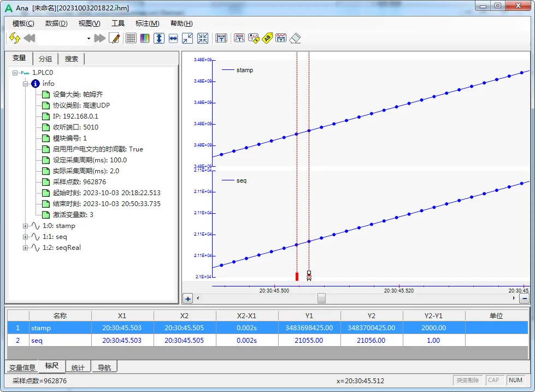
Task: Switch to the 搜索 tab
Action: pos(72,58)
